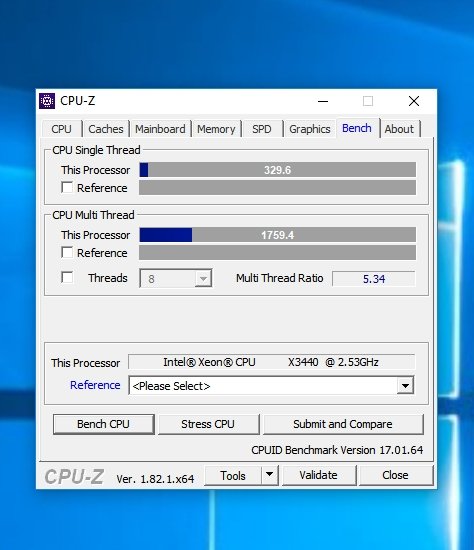The width and height of the screenshot is (474, 550).
Task: Switch to the CPU tab
Action: (61, 129)
